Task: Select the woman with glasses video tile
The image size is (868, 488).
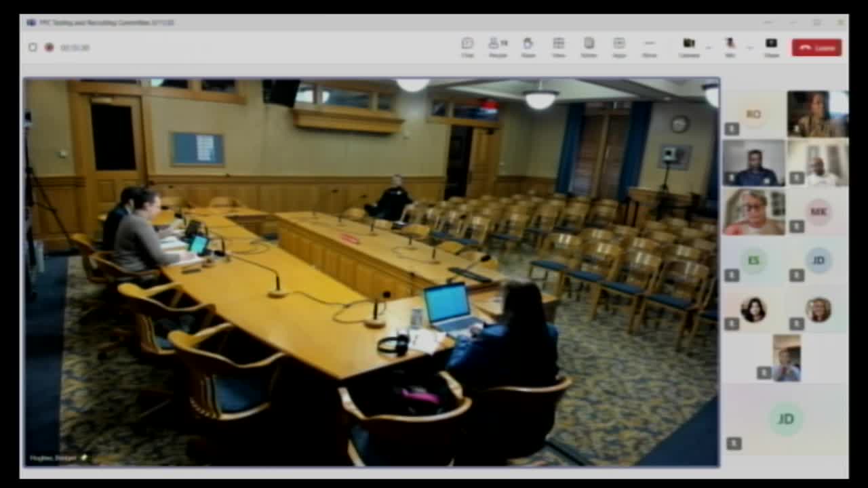Action: pyautogui.click(x=753, y=211)
